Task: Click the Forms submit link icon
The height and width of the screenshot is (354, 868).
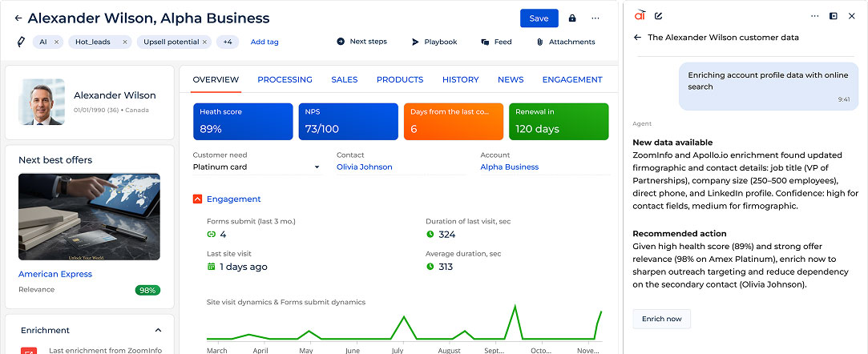Action: click(x=211, y=235)
